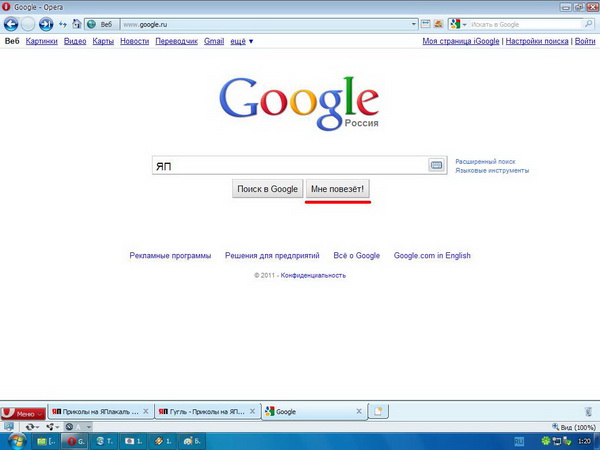Open 'Настройки поиска' link
This screenshot has height=450, width=600.
point(537,41)
